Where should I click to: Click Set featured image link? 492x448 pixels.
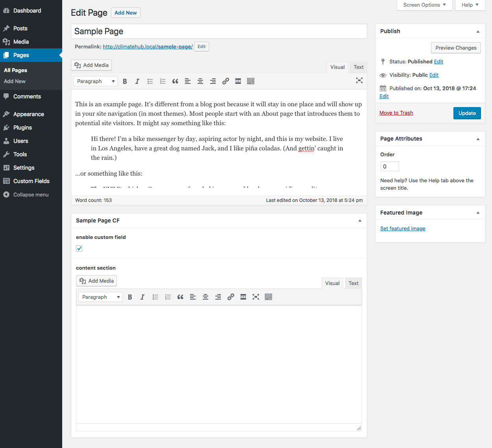pyautogui.click(x=403, y=228)
